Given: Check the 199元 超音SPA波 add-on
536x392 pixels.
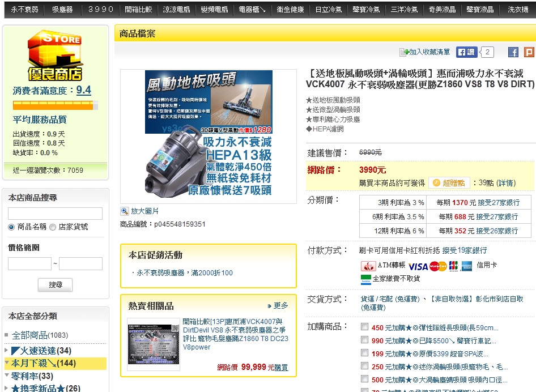Looking at the screenshot, I should [x=364, y=353].
